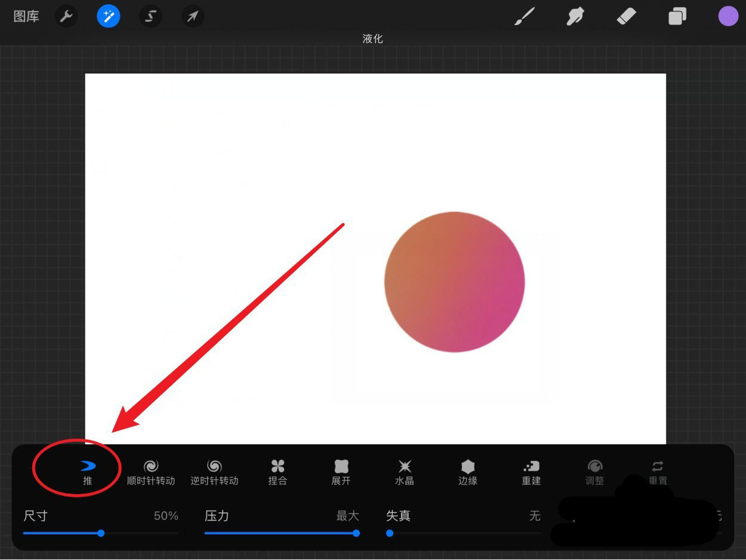Open the Adjustments magic wand menu
This screenshot has height=560, width=746.
(x=108, y=16)
